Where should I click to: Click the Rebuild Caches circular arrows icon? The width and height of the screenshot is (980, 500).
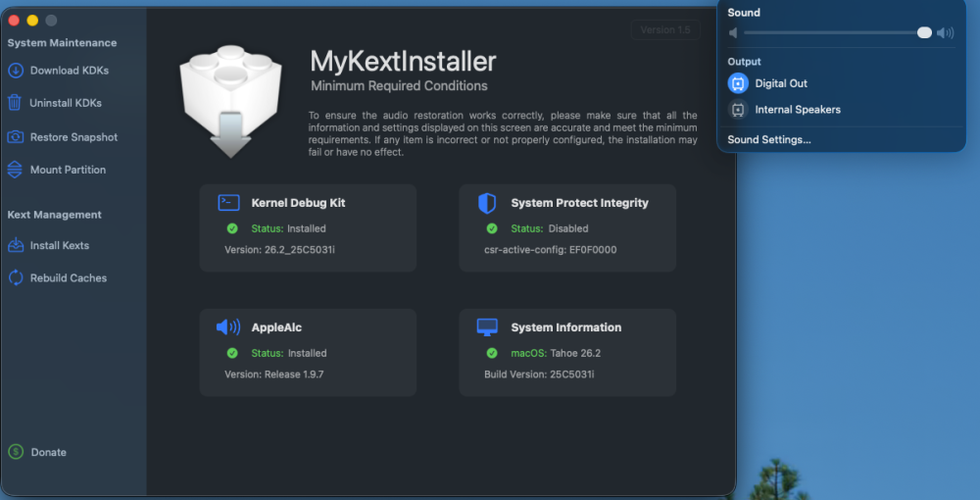click(x=16, y=277)
